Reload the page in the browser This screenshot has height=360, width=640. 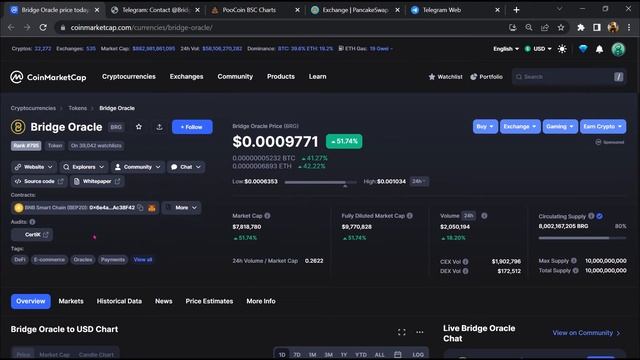tap(43, 27)
